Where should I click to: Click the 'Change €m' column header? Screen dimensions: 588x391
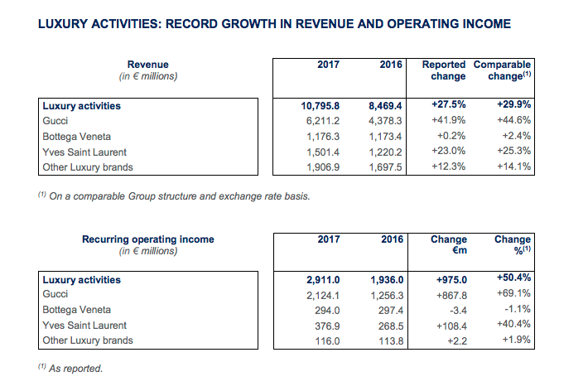pos(449,244)
